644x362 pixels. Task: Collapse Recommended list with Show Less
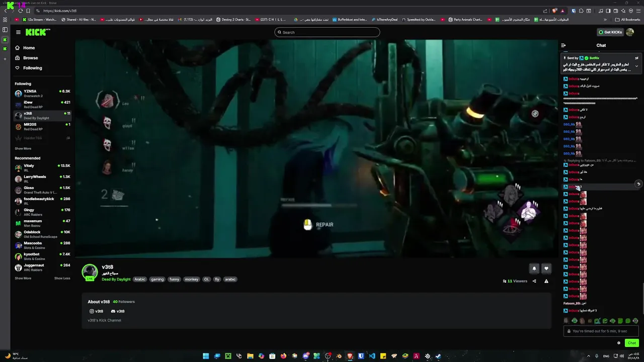click(62, 278)
